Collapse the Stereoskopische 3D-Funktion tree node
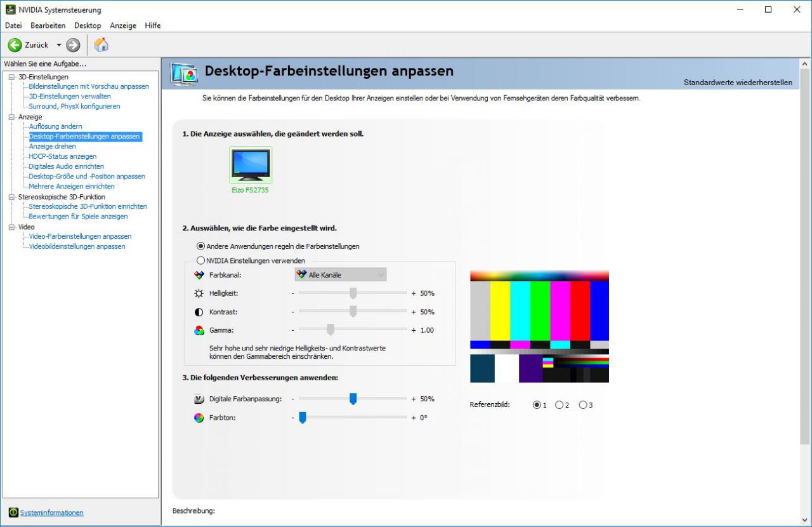Viewport: 812px width, 527px height. (x=11, y=197)
